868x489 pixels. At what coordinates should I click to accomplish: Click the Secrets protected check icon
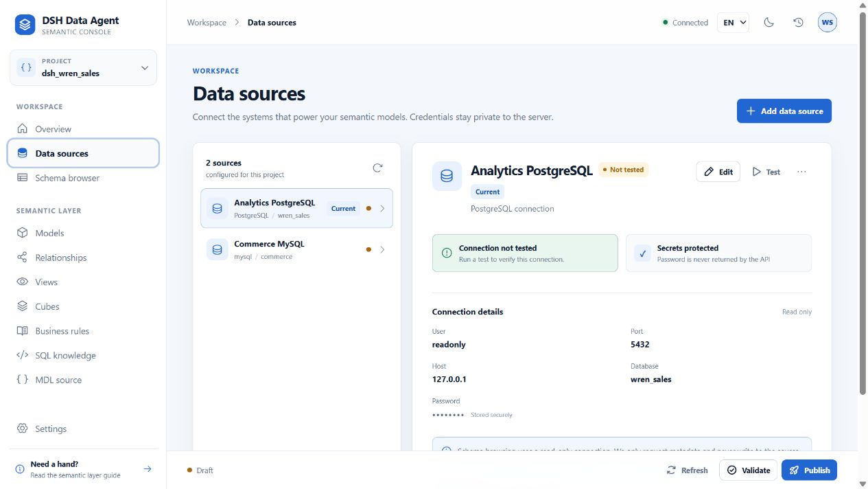click(x=643, y=253)
